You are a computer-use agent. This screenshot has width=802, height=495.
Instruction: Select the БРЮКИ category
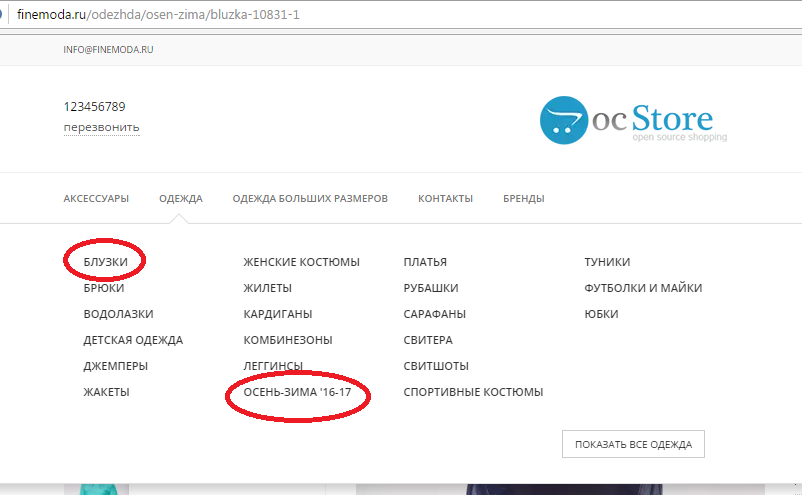click(x=104, y=288)
